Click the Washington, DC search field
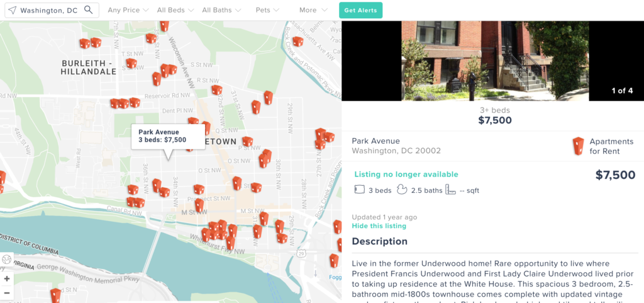 (x=52, y=10)
